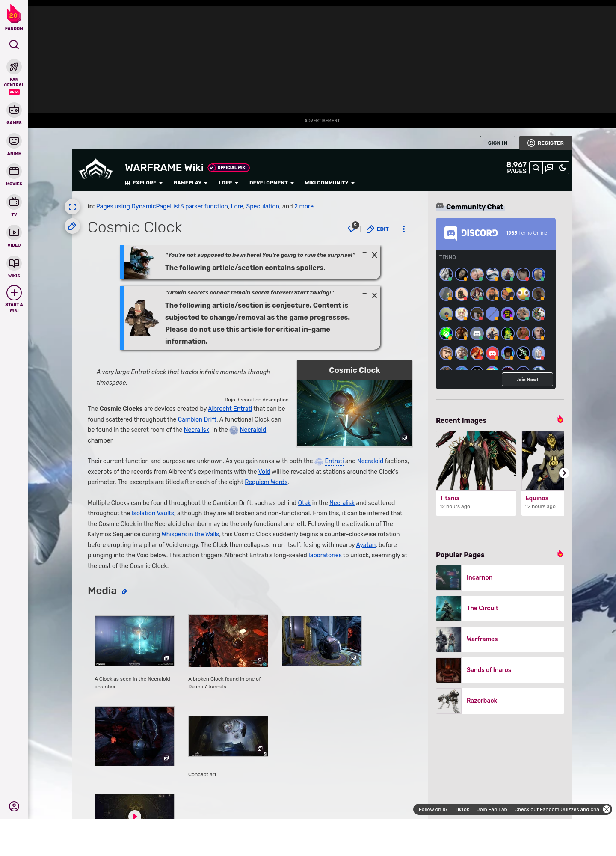This screenshot has width=616, height=856.
Task: Collapse the spoiler notice box
Action: [364, 253]
